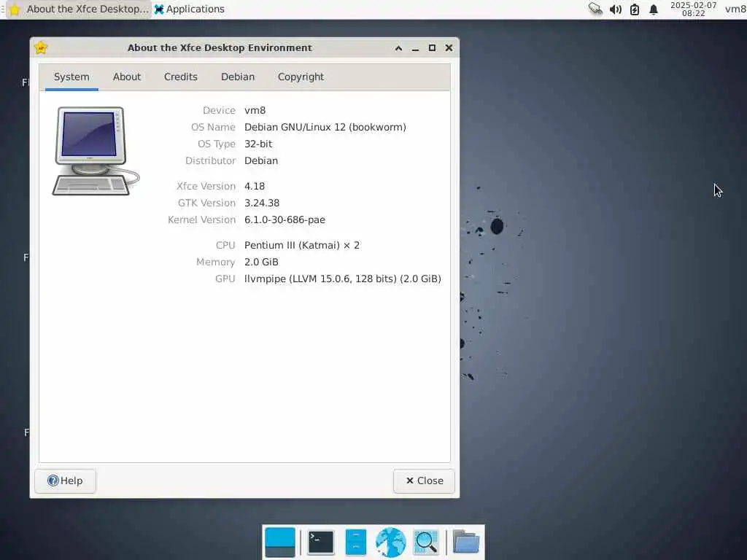Click the OS type value 32-bit

tap(258, 144)
